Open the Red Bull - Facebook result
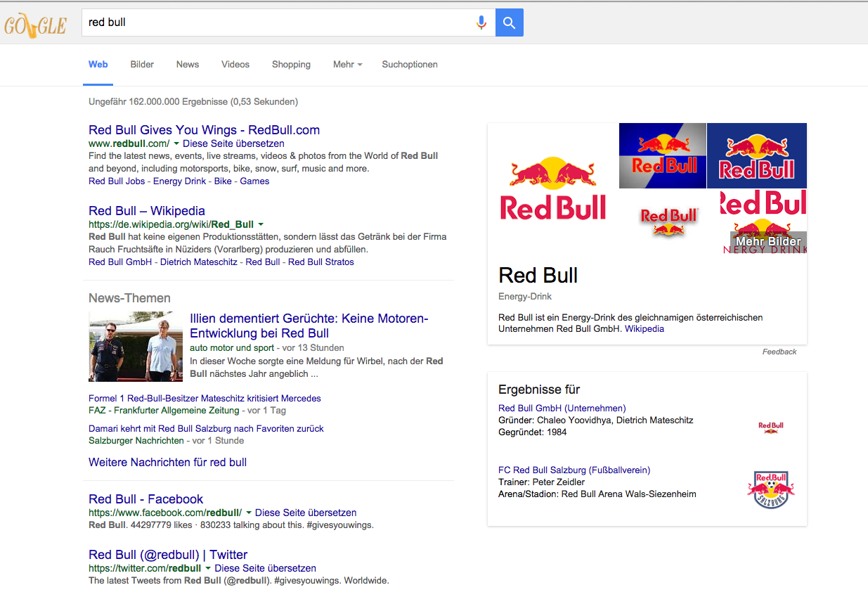 (x=145, y=499)
